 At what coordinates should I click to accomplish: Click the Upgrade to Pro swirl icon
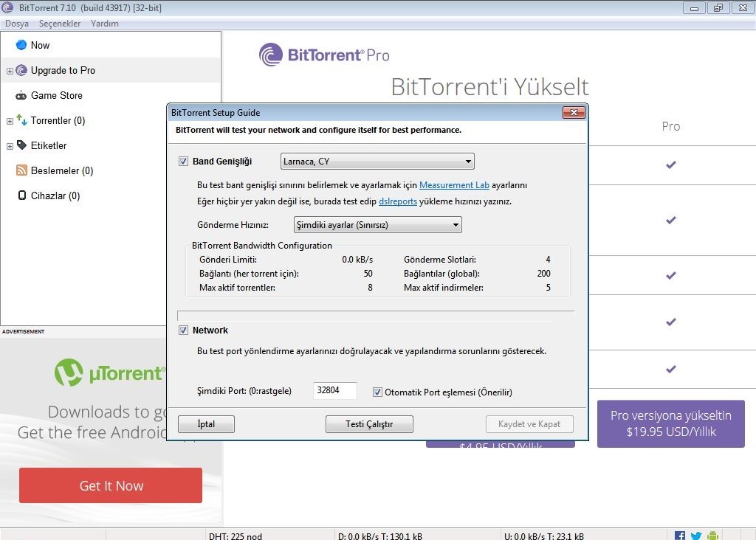[x=21, y=70]
